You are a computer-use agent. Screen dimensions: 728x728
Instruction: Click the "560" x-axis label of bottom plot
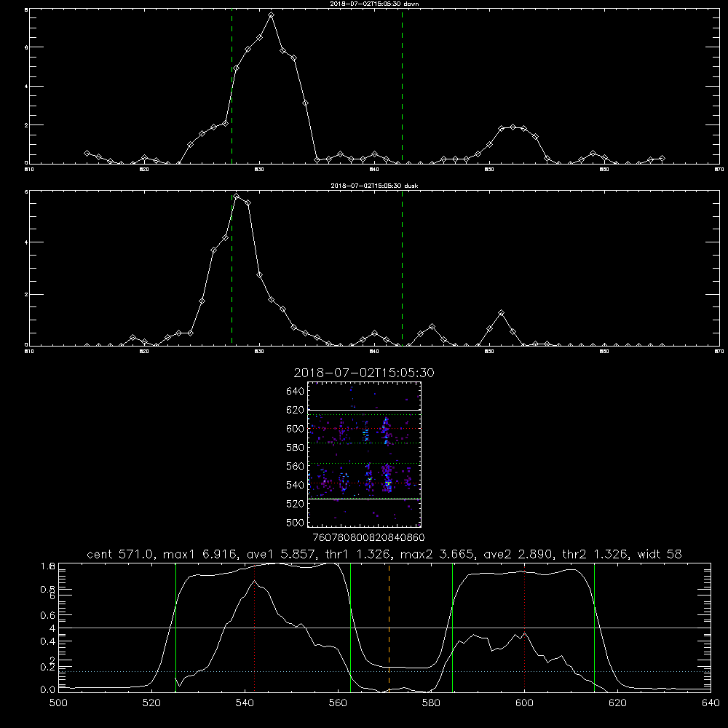coord(338,703)
